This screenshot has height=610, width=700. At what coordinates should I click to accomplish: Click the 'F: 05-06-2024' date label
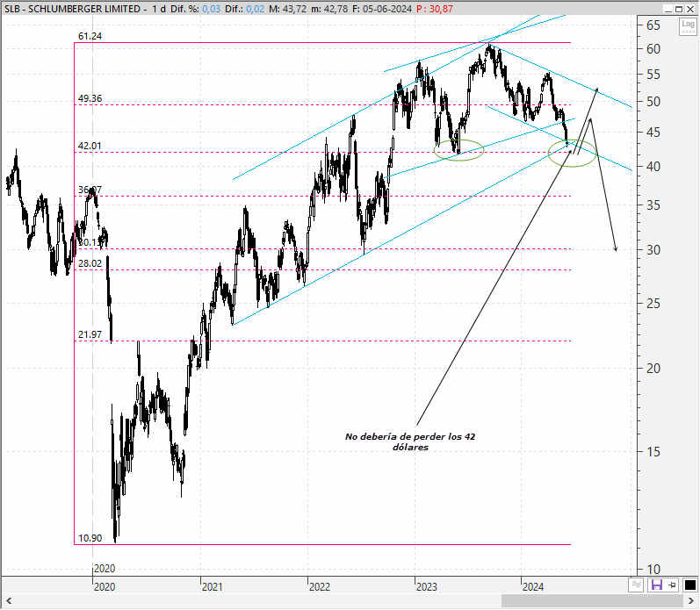[x=382, y=9]
